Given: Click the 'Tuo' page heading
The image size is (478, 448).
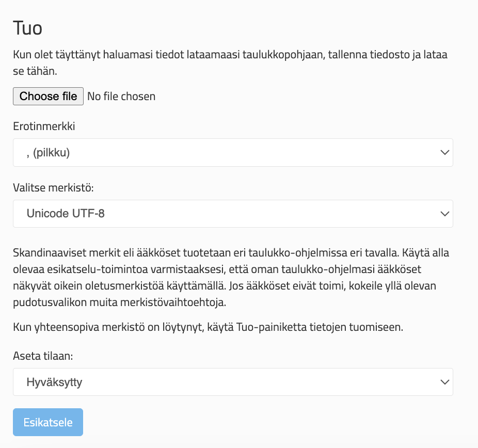Looking at the screenshot, I should (x=27, y=28).
